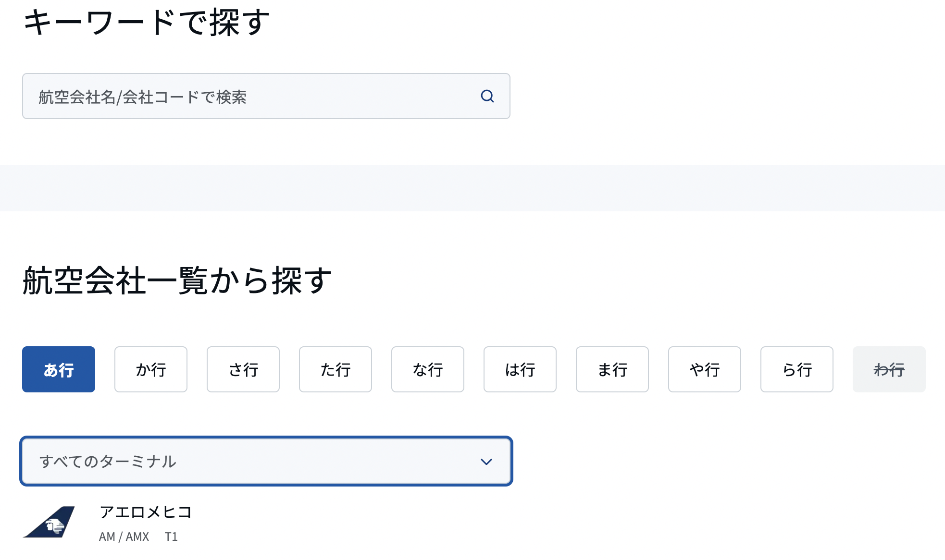Show airlines under the ら行 tab
Image resolution: width=945 pixels, height=560 pixels.
[797, 369]
